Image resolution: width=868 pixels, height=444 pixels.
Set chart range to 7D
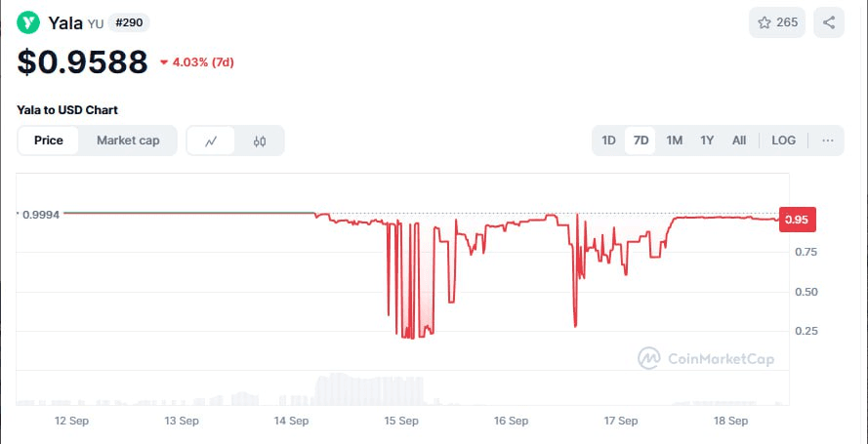coord(641,141)
